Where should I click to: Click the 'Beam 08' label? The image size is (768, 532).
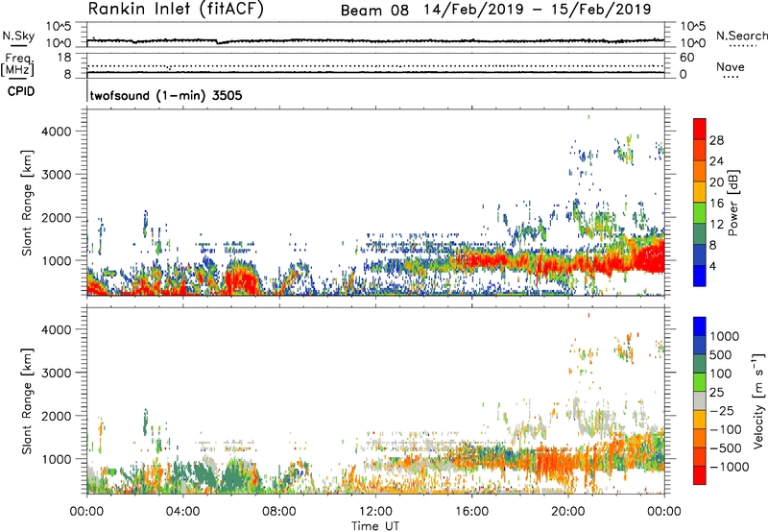tap(374, 11)
